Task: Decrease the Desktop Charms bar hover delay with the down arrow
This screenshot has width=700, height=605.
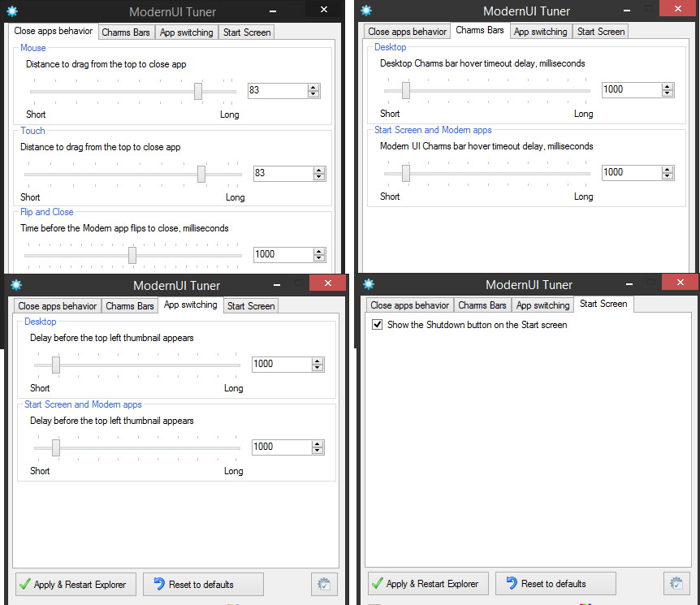Action: (x=668, y=93)
